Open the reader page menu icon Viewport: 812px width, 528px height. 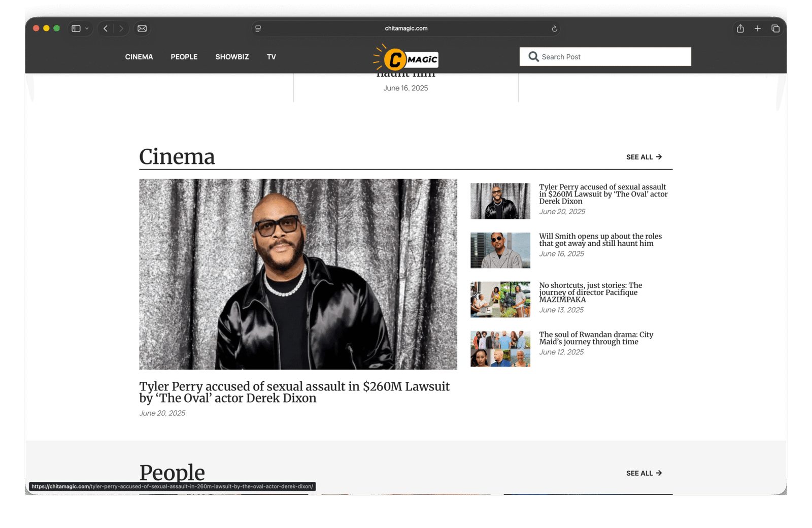click(x=258, y=28)
